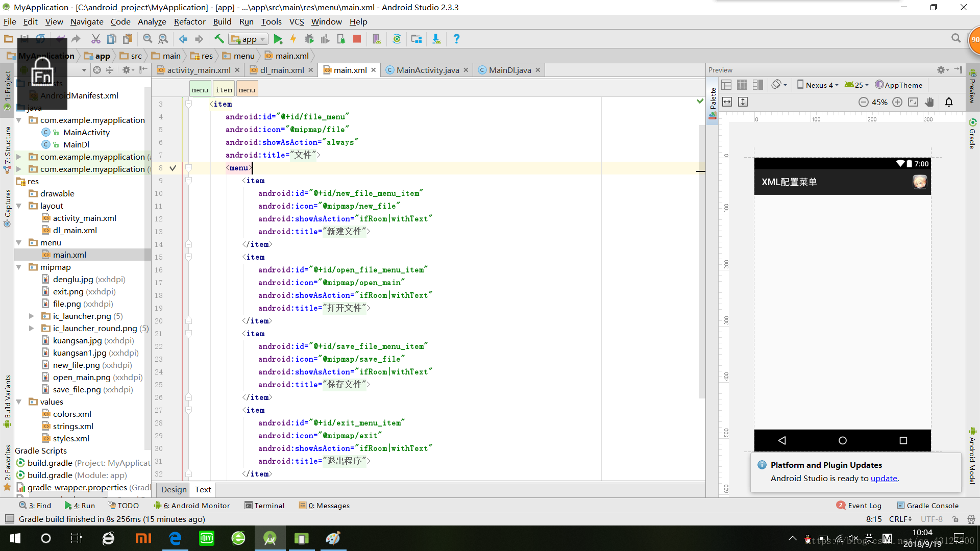Click Zoom in plus in Preview
The width and height of the screenshot is (980, 551).
point(897,102)
